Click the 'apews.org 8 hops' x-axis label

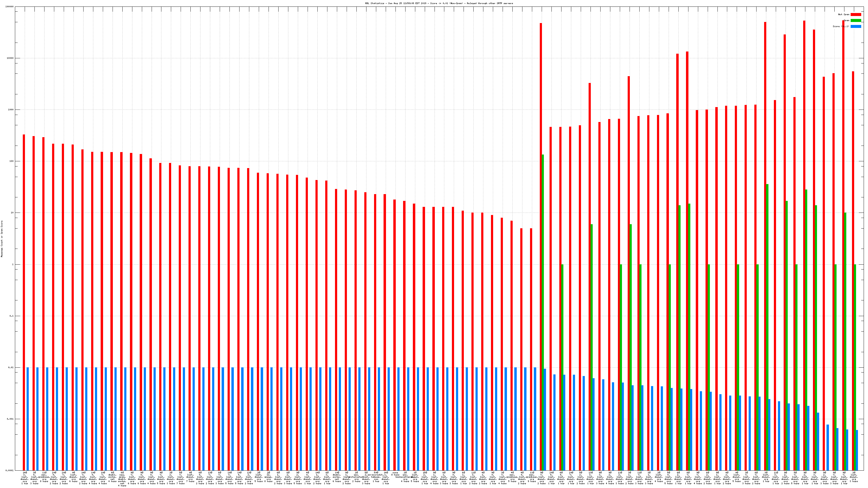[x=268, y=477]
